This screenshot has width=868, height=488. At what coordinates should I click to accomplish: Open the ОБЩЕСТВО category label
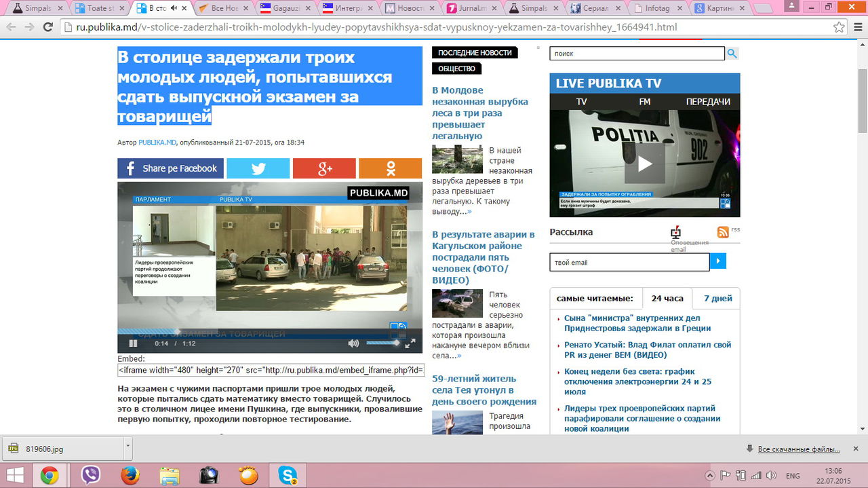pyautogui.click(x=456, y=69)
